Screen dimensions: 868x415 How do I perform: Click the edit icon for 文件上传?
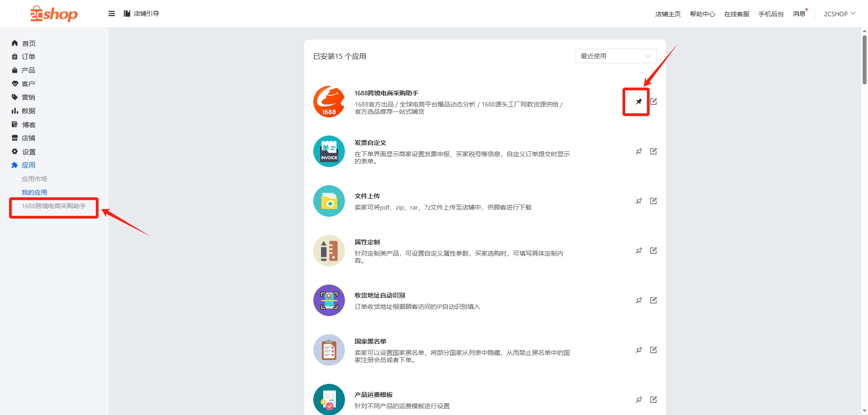(x=653, y=201)
